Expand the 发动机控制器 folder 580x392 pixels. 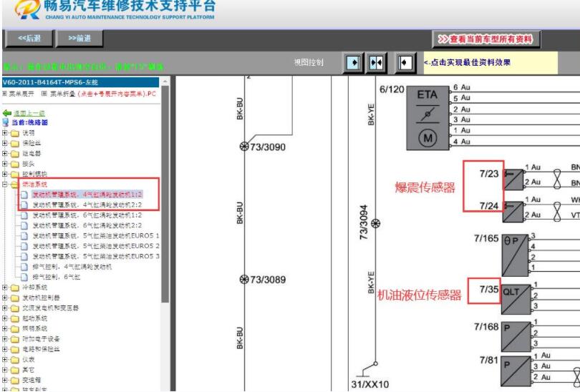coord(4,298)
